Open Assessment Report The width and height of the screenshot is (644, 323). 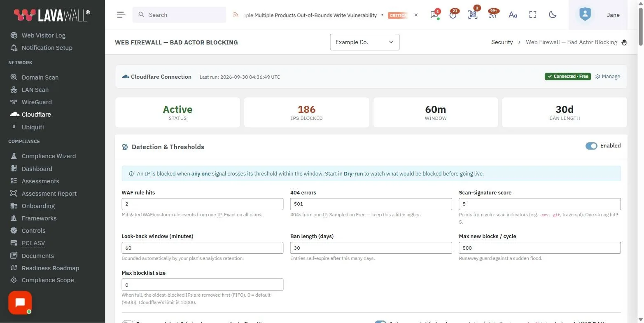[x=49, y=194]
